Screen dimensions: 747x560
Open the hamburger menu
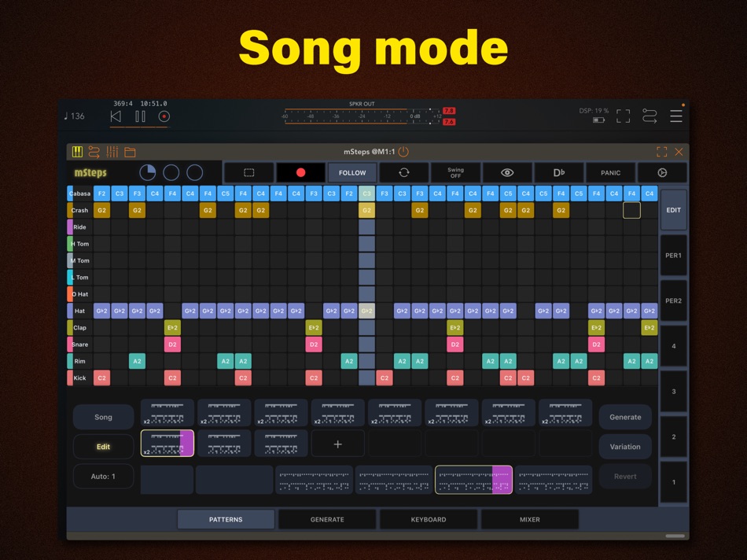[x=676, y=116]
